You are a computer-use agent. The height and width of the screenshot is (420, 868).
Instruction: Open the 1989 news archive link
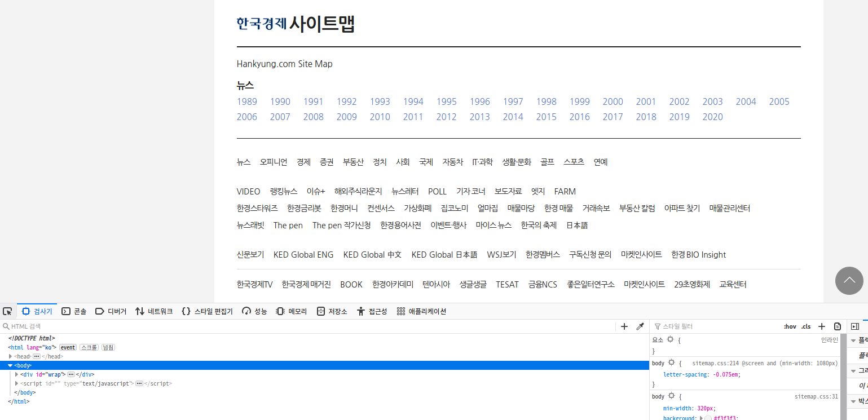click(247, 101)
